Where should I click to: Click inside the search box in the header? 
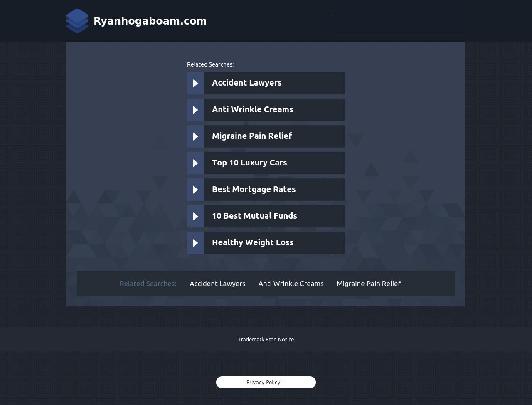(397, 22)
